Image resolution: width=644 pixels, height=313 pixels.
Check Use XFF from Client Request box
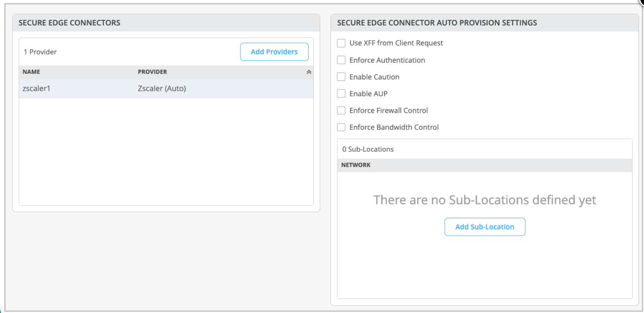click(x=341, y=43)
